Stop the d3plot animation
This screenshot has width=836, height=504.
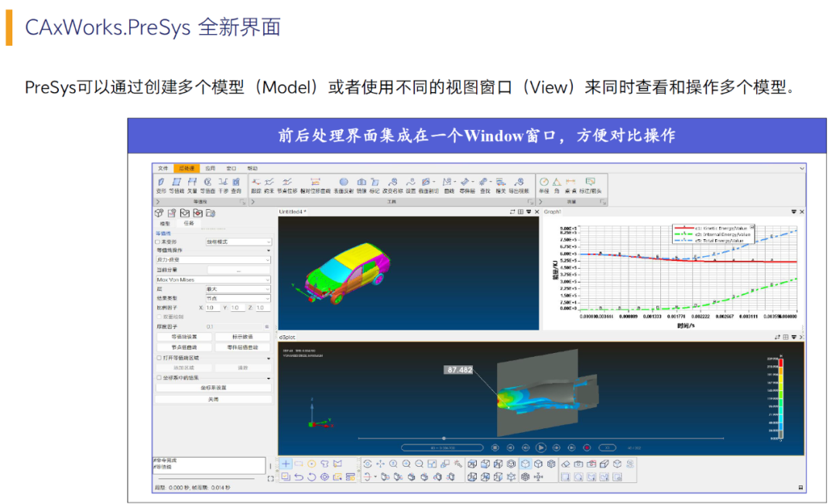[x=495, y=447]
